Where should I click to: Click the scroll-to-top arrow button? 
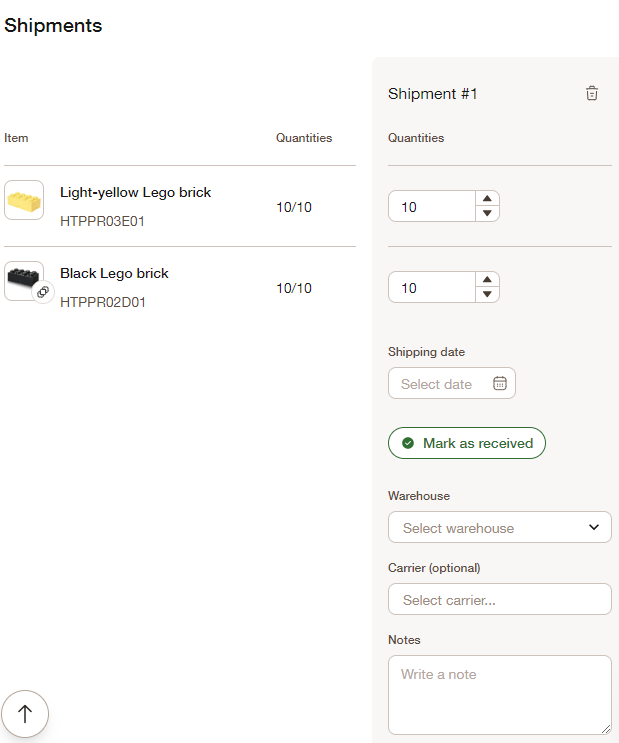[x=25, y=714]
